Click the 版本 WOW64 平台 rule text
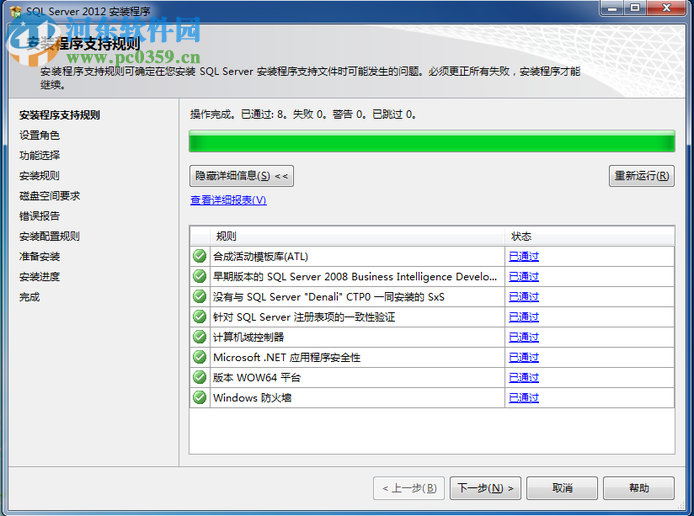Screen dimensions: 694x516 pyautogui.click(x=257, y=377)
